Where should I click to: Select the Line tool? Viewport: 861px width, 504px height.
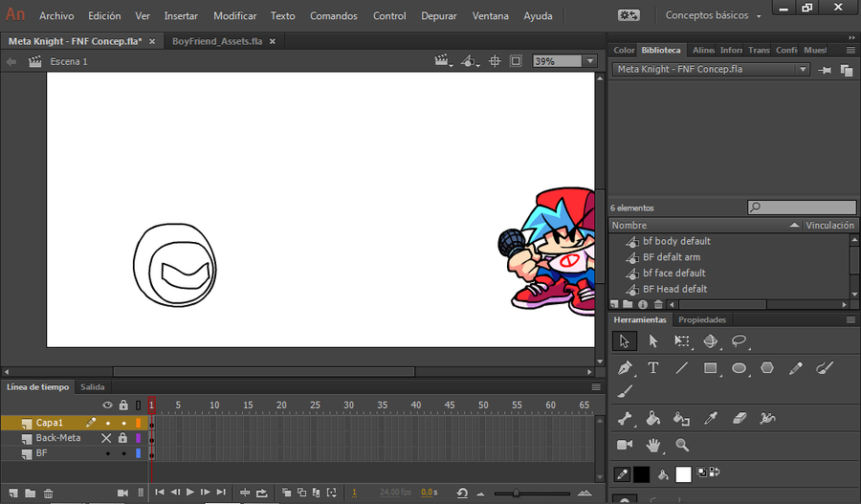681,368
